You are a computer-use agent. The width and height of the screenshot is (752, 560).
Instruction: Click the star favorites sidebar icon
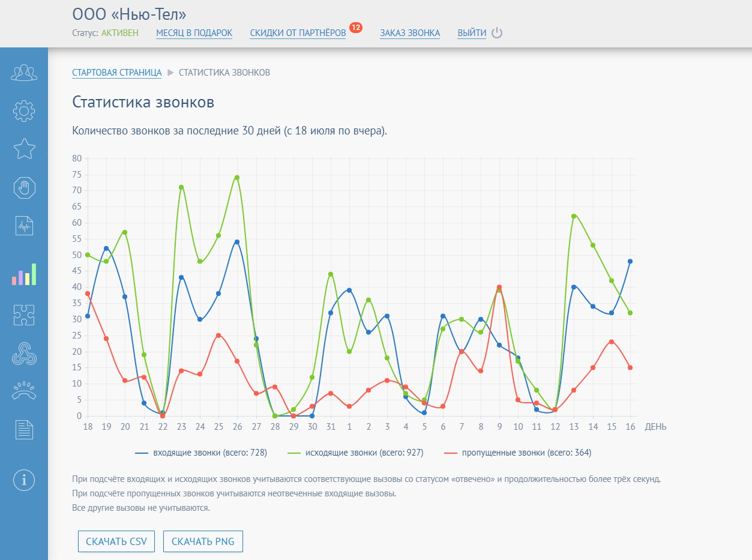click(24, 149)
